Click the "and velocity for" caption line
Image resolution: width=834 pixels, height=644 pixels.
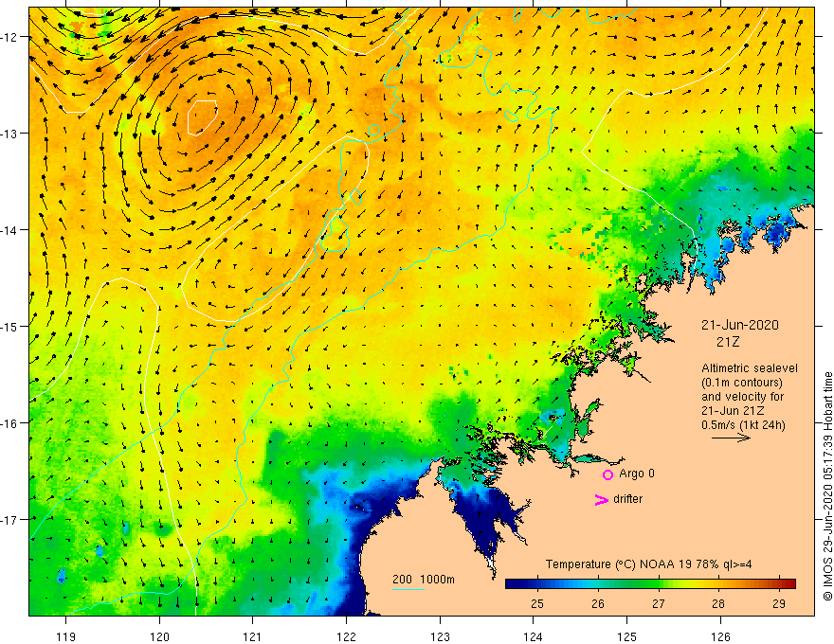click(742, 397)
